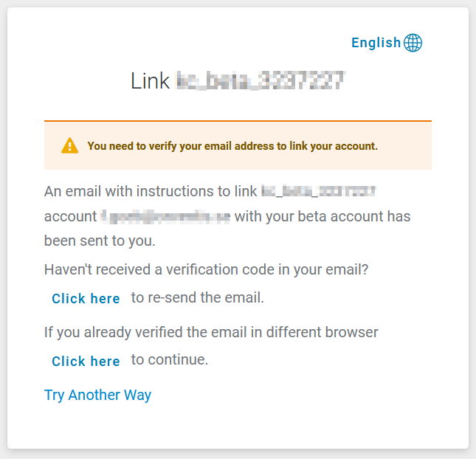Image resolution: width=476 pixels, height=459 pixels.
Task: Click the blurred email address in paragraph
Action: tap(166, 217)
